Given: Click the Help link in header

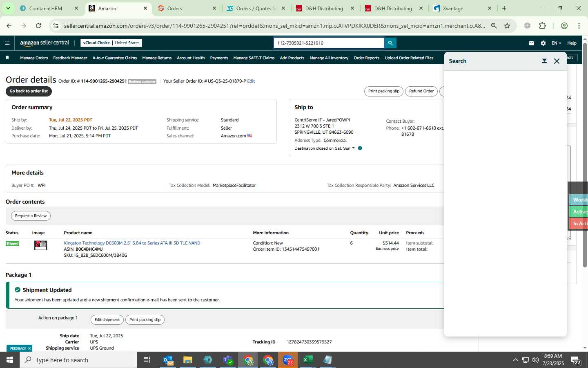Looking at the screenshot, I should coord(572,43).
